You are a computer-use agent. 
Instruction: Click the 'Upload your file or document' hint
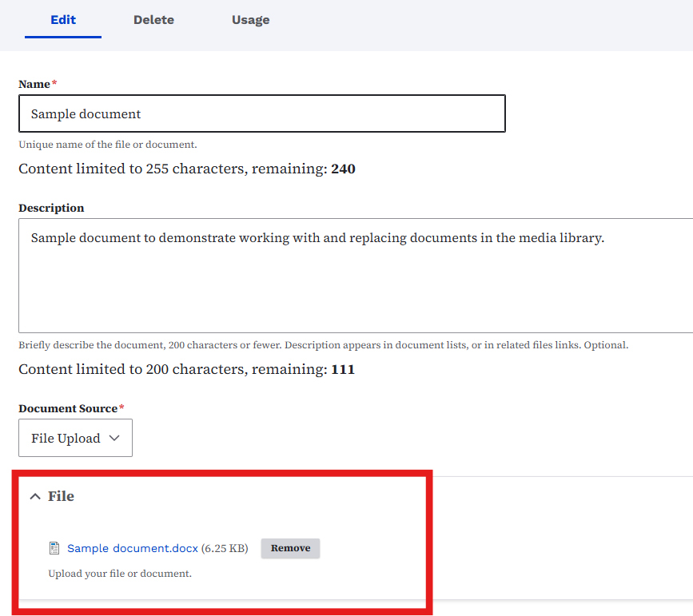[x=119, y=573]
